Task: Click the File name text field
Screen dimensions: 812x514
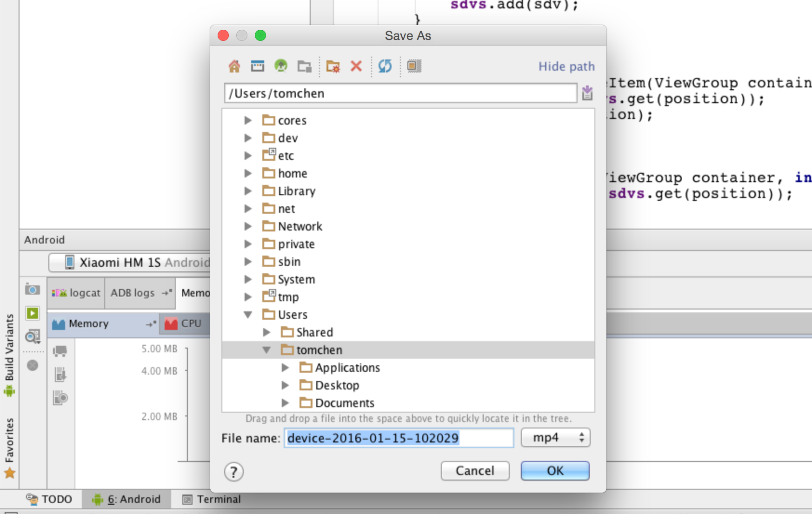Action: 399,438
